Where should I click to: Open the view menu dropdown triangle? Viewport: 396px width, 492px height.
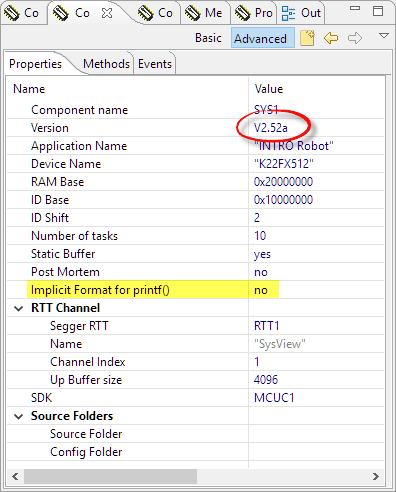pos(384,35)
